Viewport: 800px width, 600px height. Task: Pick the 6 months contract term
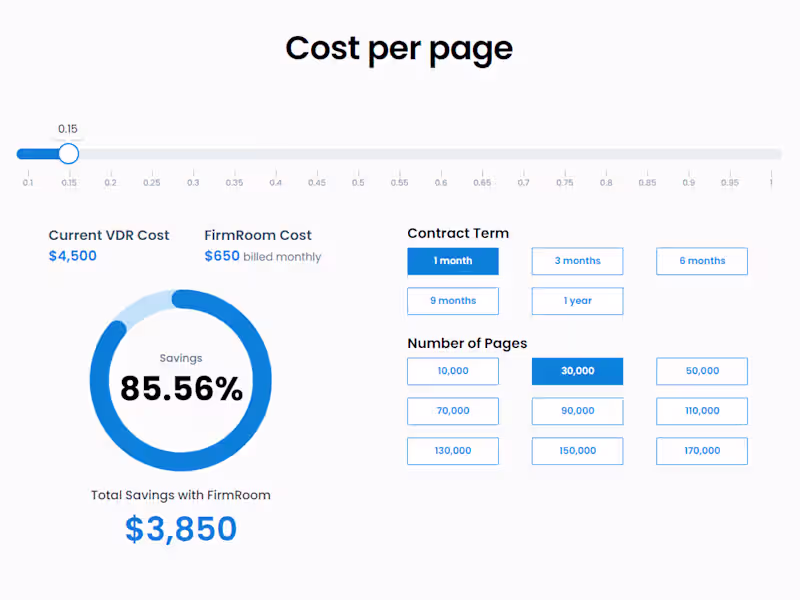tap(702, 261)
